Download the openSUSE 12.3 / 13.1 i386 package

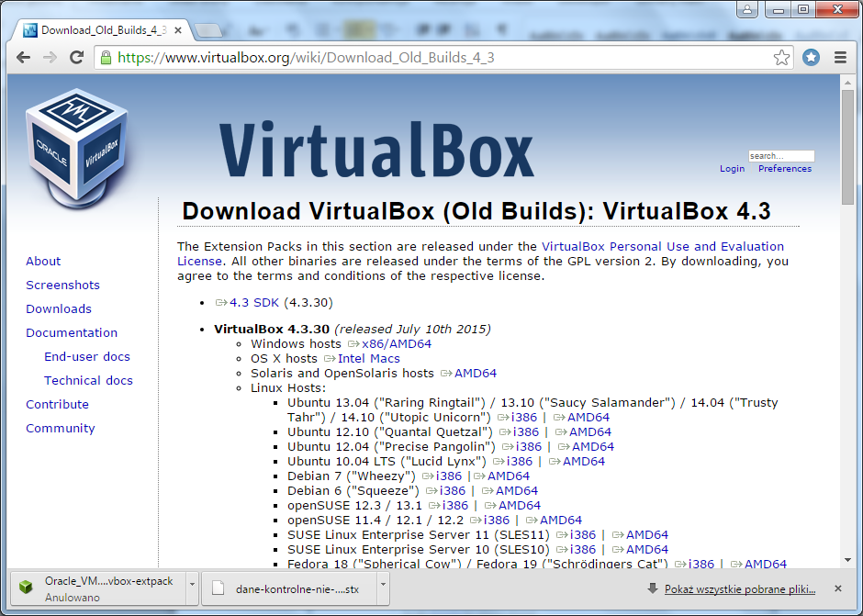pyautogui.click(x=455, y=505)
